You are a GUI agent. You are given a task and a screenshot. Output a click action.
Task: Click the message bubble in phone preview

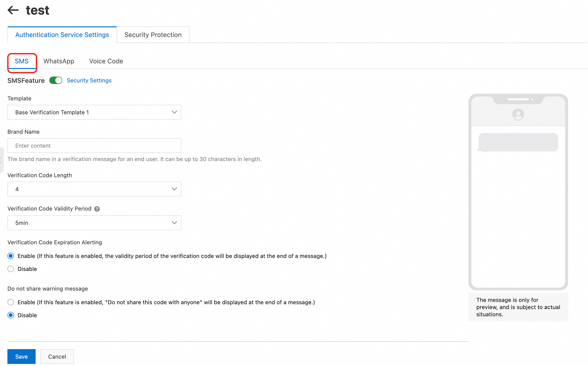518,142
